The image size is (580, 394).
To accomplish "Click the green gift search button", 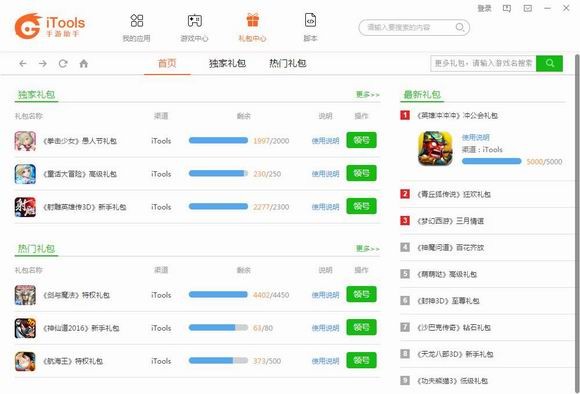I will [x=549, y=64].
